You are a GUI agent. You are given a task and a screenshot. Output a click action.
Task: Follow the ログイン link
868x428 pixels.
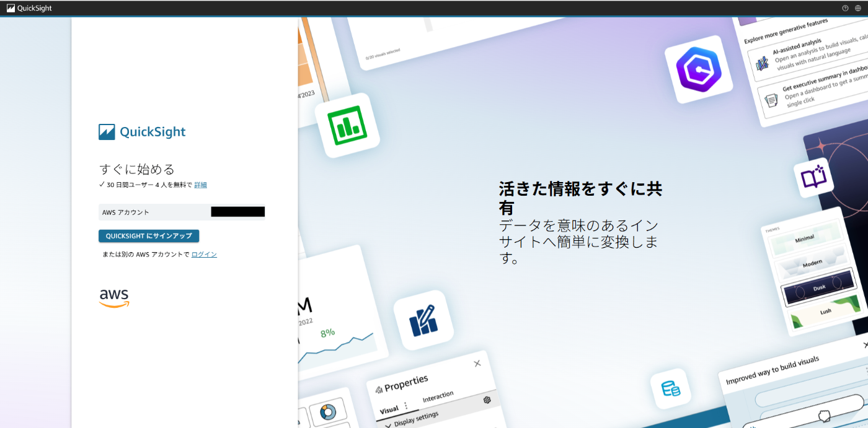tap(204, 255)
